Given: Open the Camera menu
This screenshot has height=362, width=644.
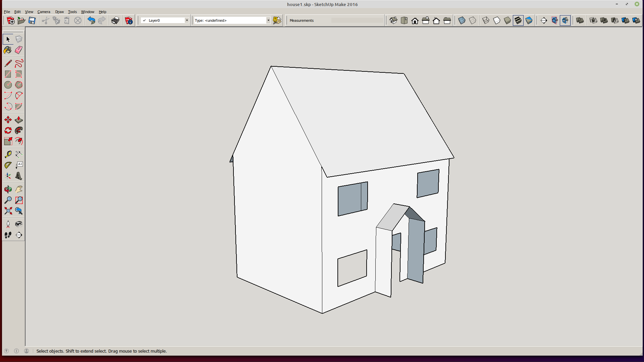Looking at the screenshot, I should click(44, 12).
